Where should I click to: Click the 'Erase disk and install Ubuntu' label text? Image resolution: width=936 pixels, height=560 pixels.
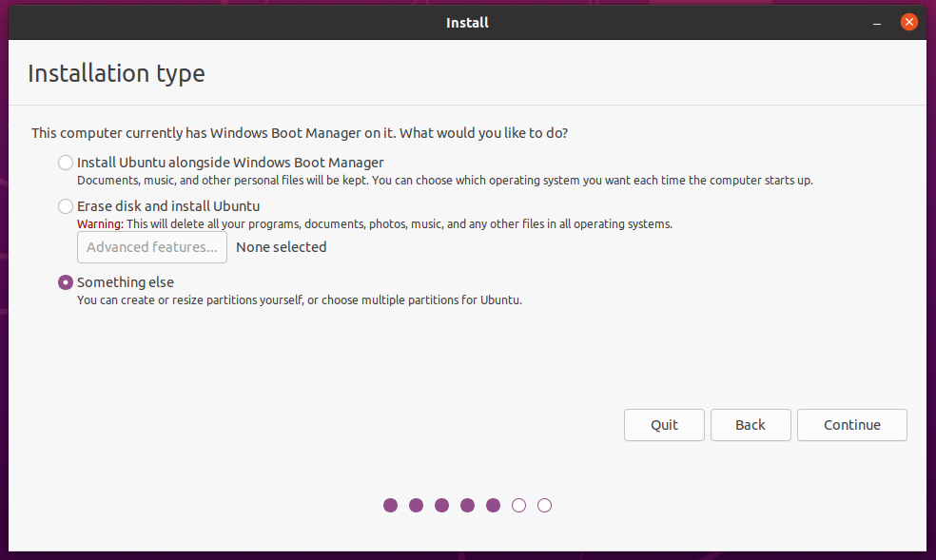[168, 206]
